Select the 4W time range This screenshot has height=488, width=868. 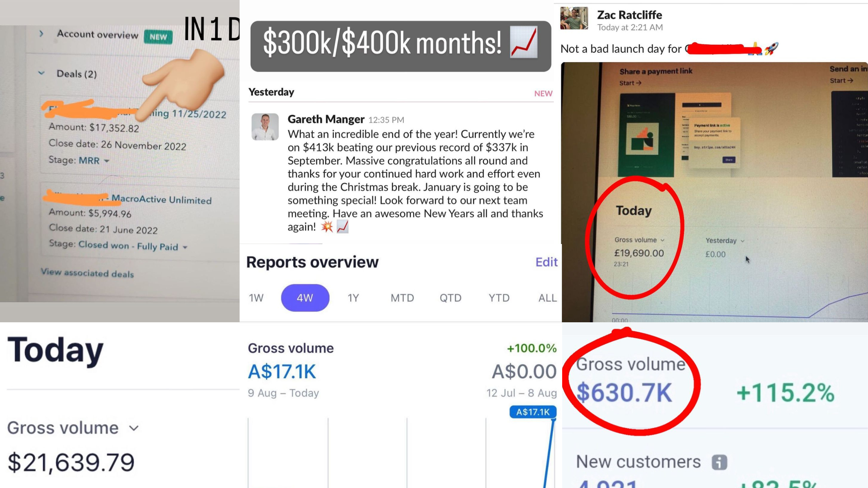pos(305,298)
